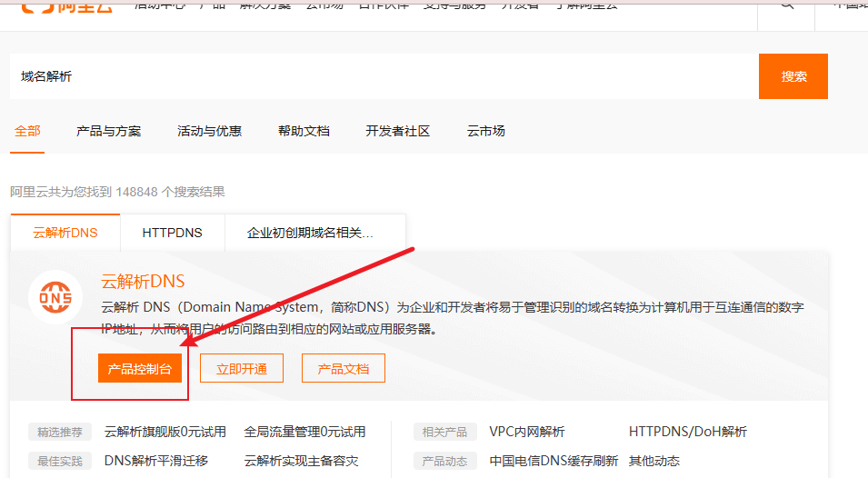This screenshot has width=868, height=478.
Task: Open the VPC内网解析 link
Action: click(526, 432)
